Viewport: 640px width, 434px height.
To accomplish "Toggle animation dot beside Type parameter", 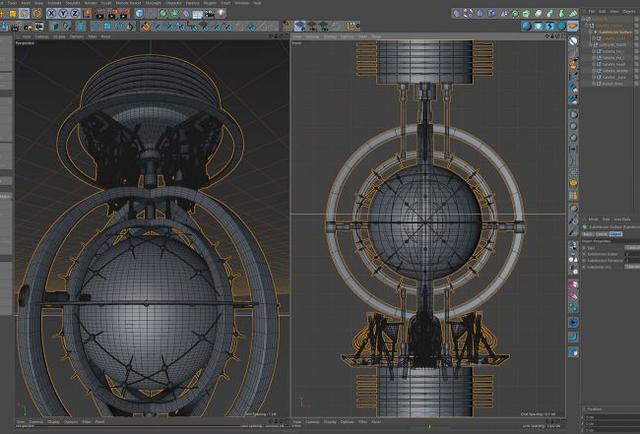I will point(584,248).
